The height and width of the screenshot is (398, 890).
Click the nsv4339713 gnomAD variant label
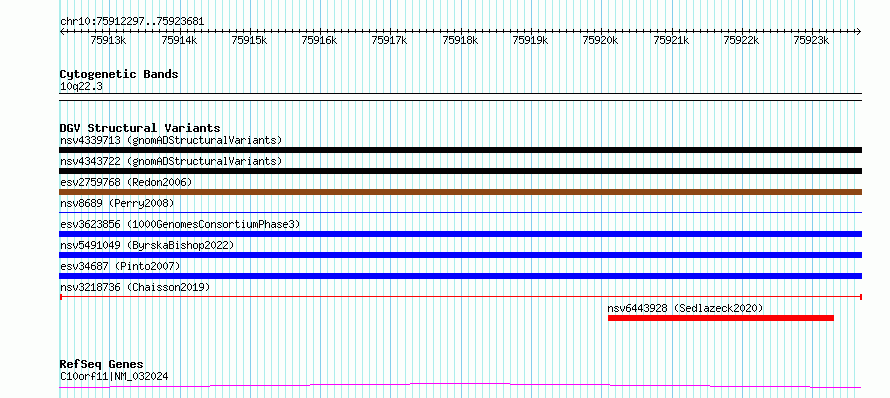tap(171, 140)
